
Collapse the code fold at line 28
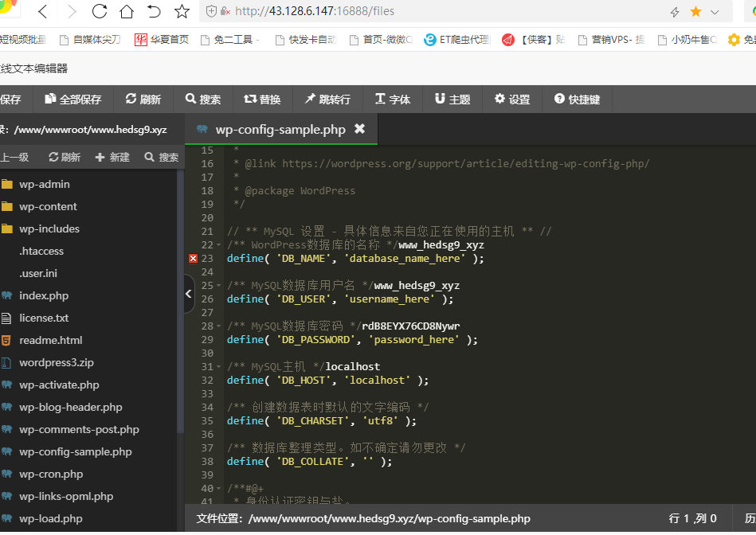[x=219, y=326]
